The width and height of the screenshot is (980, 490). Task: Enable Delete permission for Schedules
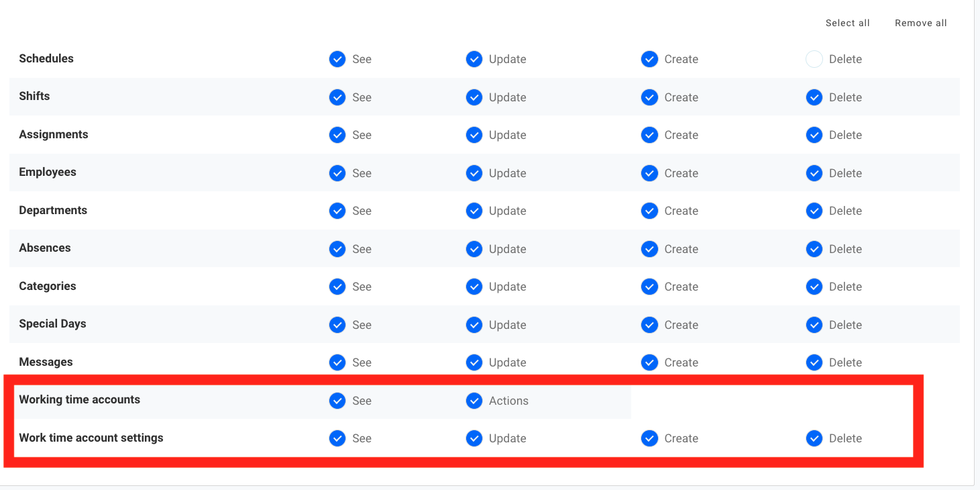[814, 59]
